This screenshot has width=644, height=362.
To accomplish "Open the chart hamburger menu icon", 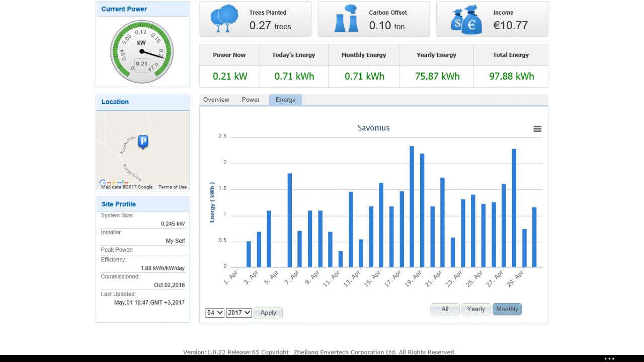I will 537,129.
